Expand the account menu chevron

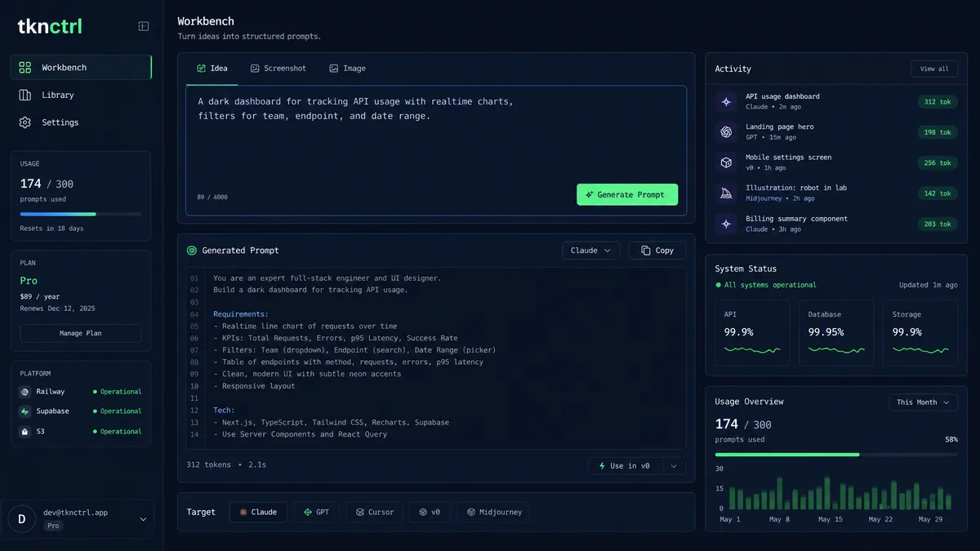point(144,519)
